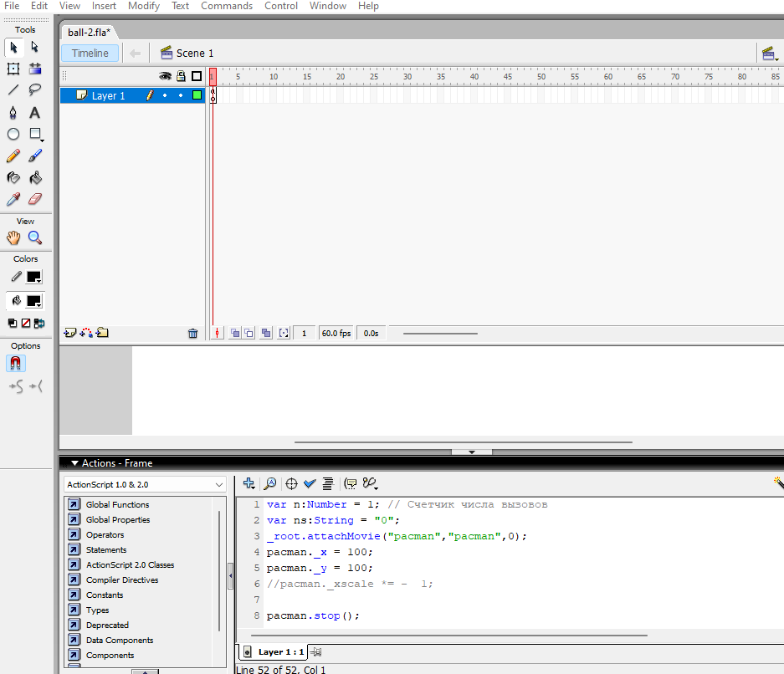
Task: Select the Zoom magnifier tool
Action: tap(35, 237)
